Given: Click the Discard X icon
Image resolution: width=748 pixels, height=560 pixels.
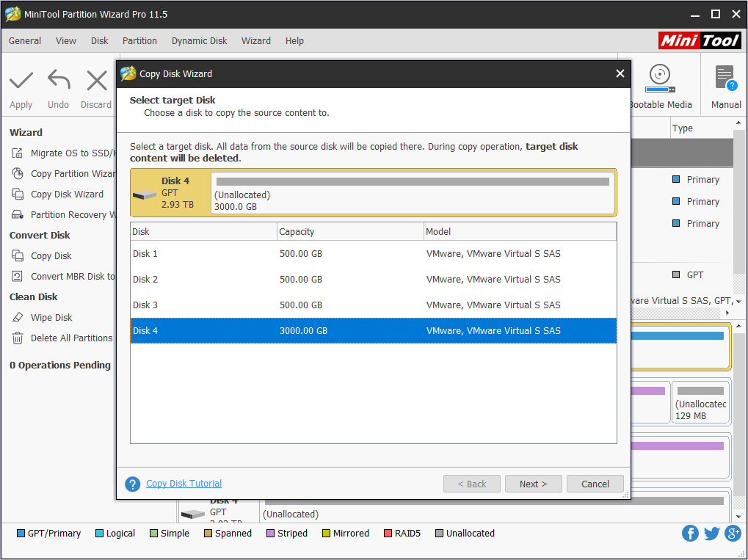Looking at the screenshot, I should (x=97, y=81).
